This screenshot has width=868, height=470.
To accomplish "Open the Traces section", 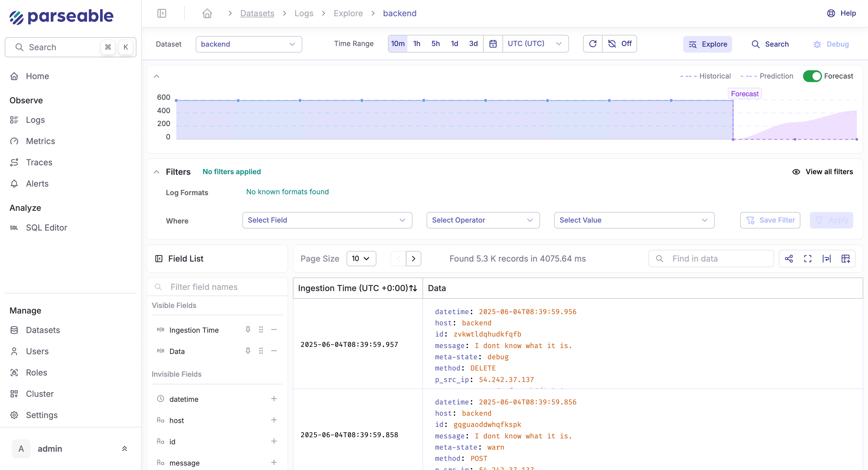I will coord(39,162).
